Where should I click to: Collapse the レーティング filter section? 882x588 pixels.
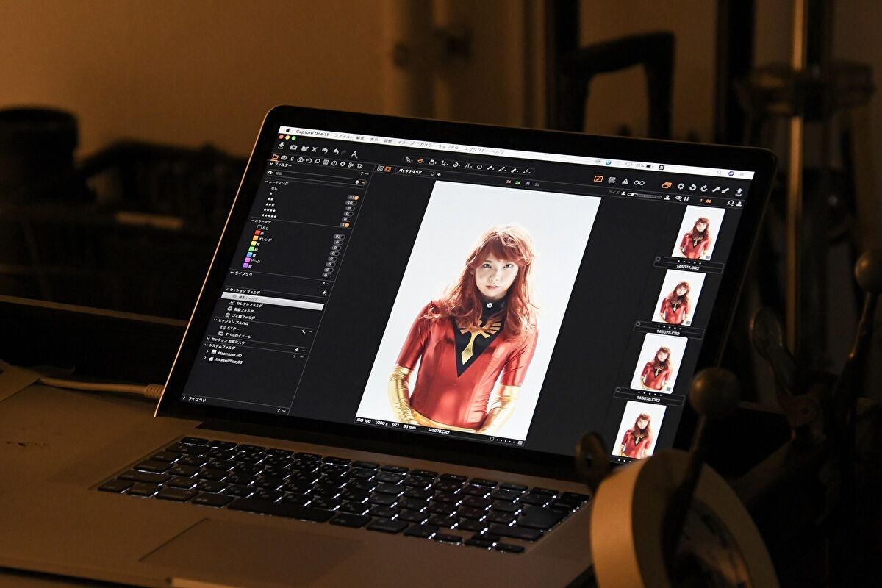click(267, 182)
